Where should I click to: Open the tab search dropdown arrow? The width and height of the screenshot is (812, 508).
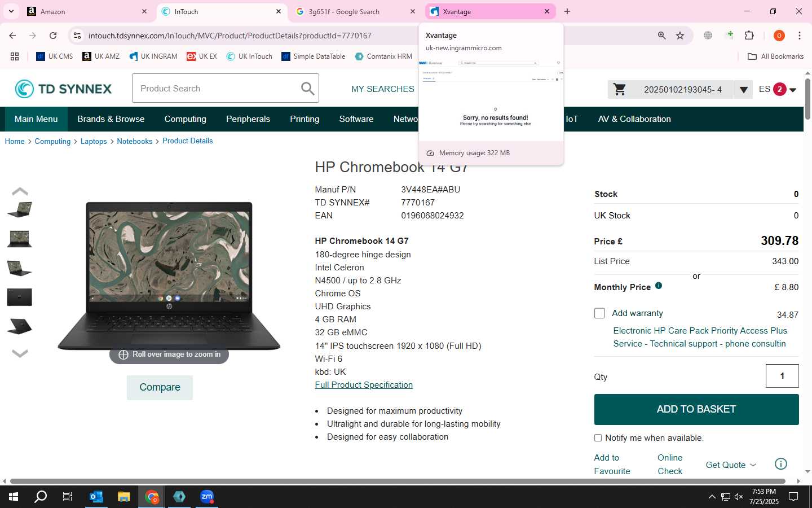point(11,11)
